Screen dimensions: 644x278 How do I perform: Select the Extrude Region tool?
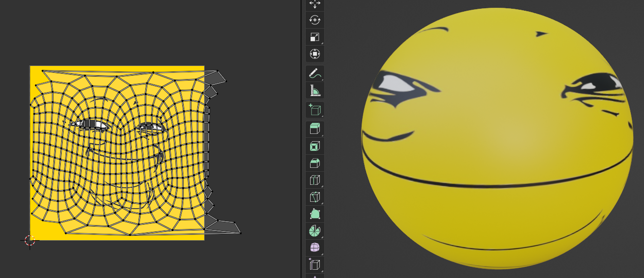click(x=314, y=130)
